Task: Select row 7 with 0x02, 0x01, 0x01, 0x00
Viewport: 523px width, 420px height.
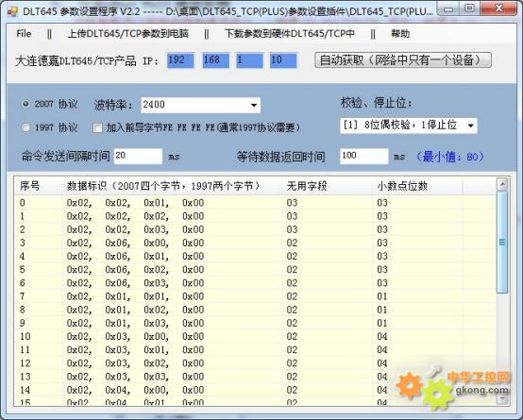Action: pyautogui.click(x=255, y=296)
